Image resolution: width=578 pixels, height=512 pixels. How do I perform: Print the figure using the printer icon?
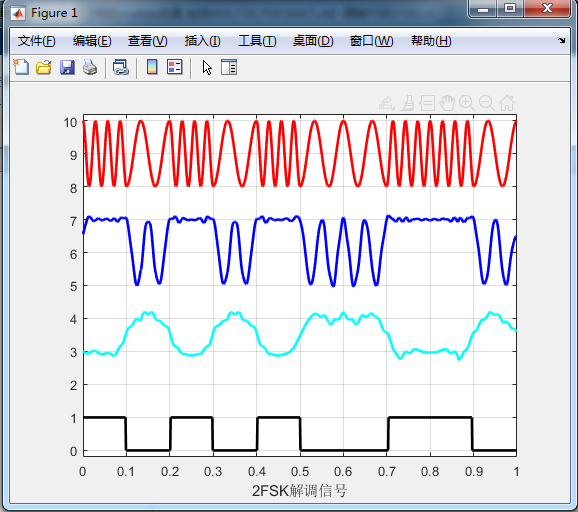(x=90, y=67)
